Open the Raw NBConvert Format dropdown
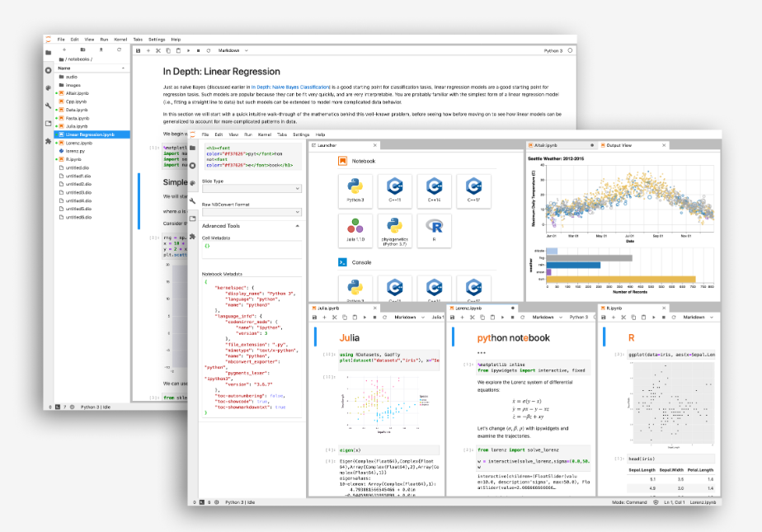The width and height of the screenshot is (762, 532). pos(252,212)
